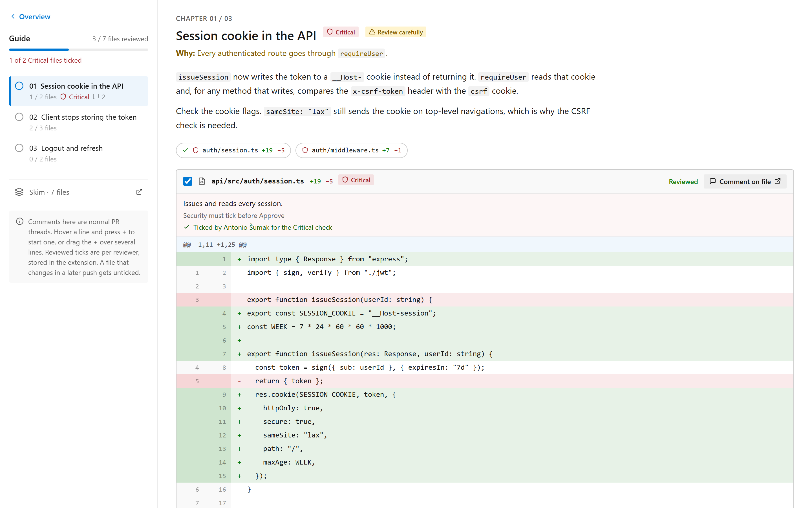Click the info icon in comments note
Viewport: 812px width, 508px height.
tap(20, 222)
